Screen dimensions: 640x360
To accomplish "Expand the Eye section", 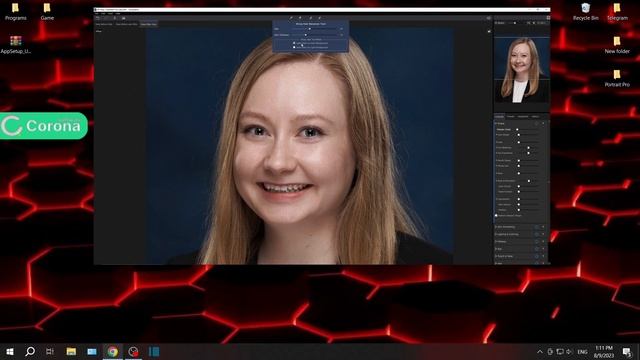I will [x=496, y=249].
